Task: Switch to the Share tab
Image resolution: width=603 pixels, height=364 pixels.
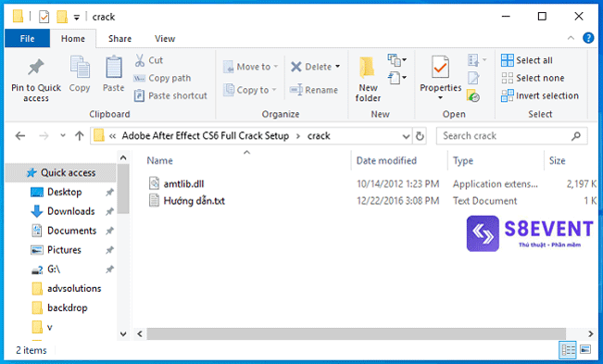Action: (x=119, y=38)
